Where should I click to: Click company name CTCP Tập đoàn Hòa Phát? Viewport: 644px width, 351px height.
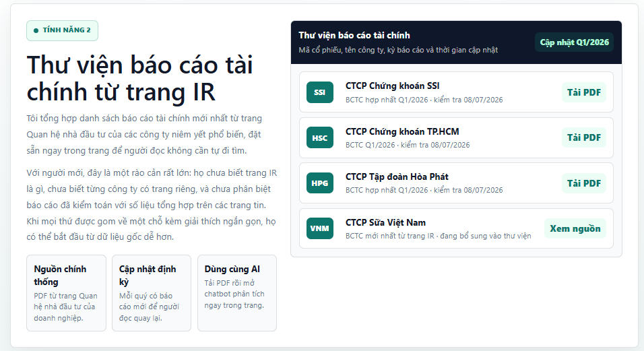click(397, 177)
